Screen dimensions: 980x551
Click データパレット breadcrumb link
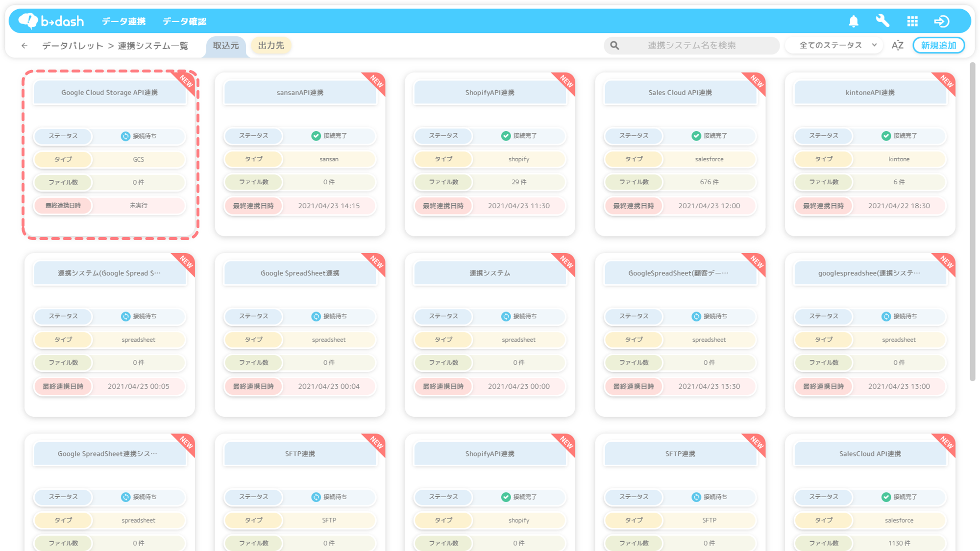click(x=73, y=46)
